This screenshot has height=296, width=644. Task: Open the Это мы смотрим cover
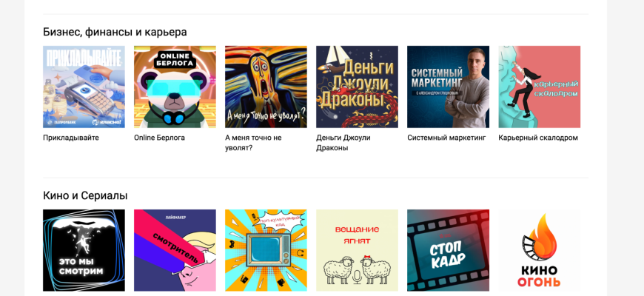(84, 250)
